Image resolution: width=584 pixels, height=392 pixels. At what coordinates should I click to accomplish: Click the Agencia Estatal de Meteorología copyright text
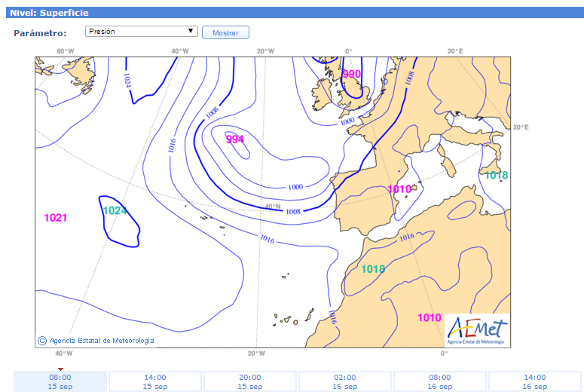96,341
